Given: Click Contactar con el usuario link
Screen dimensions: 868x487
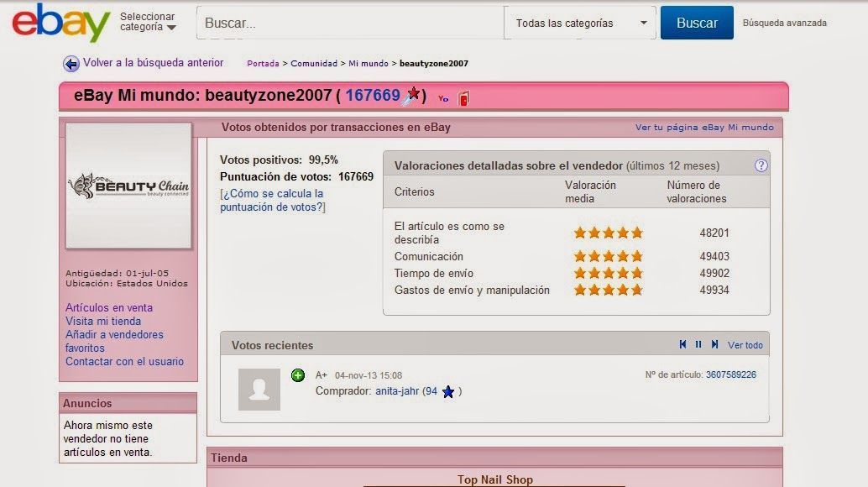Looking at the screenshot, I should pos(124,361).
